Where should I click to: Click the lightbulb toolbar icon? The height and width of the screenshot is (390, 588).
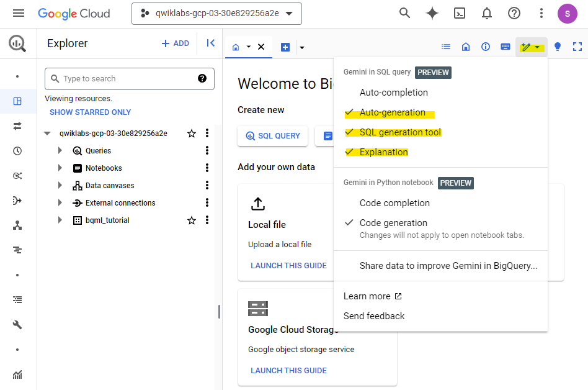tap(558, 47)
